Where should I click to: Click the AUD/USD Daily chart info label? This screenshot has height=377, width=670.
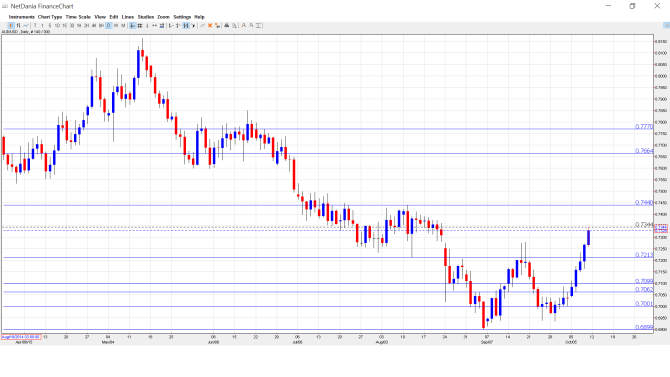26,32
